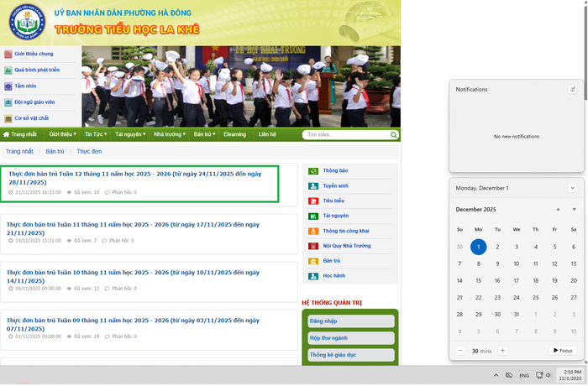Click the Thông báo sidebar icon
This screenshot has width=588, height=386.
coord(313,170)
